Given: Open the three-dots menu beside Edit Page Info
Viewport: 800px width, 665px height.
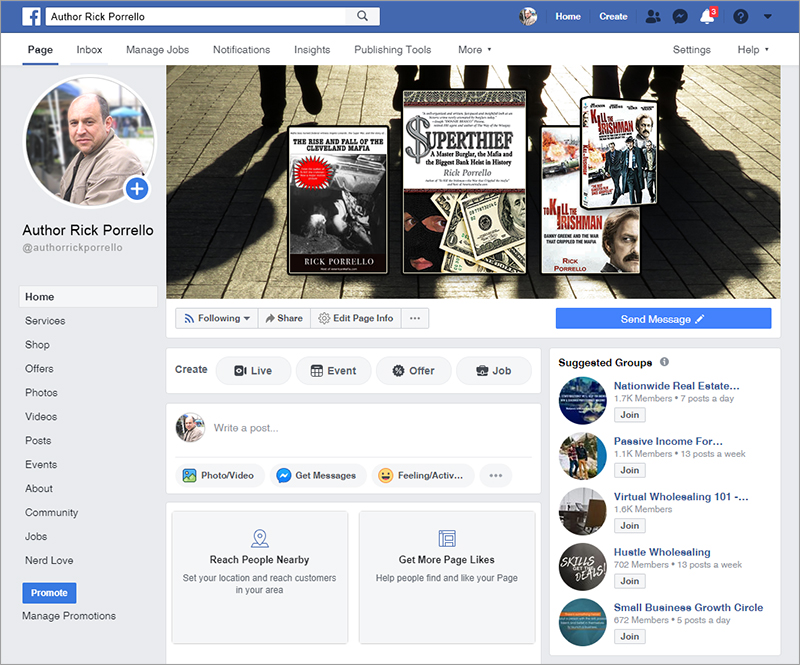Looking at the screenshot, I should point(414,318).
